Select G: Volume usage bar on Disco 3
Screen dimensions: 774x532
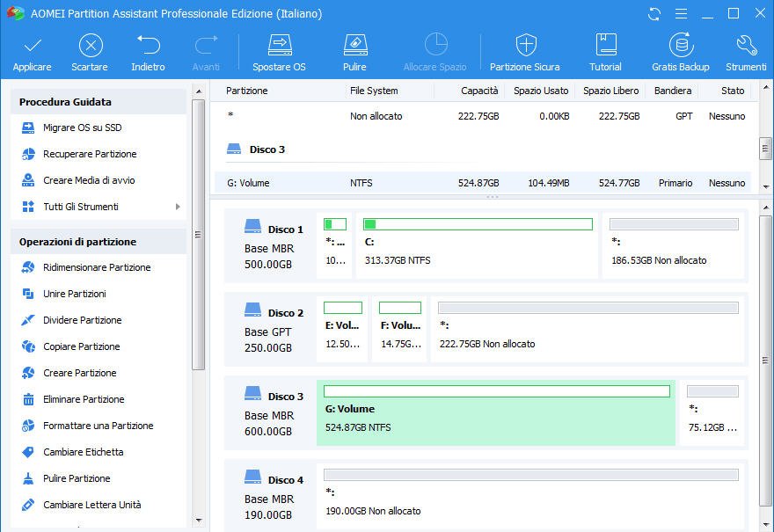pos(497,391)
